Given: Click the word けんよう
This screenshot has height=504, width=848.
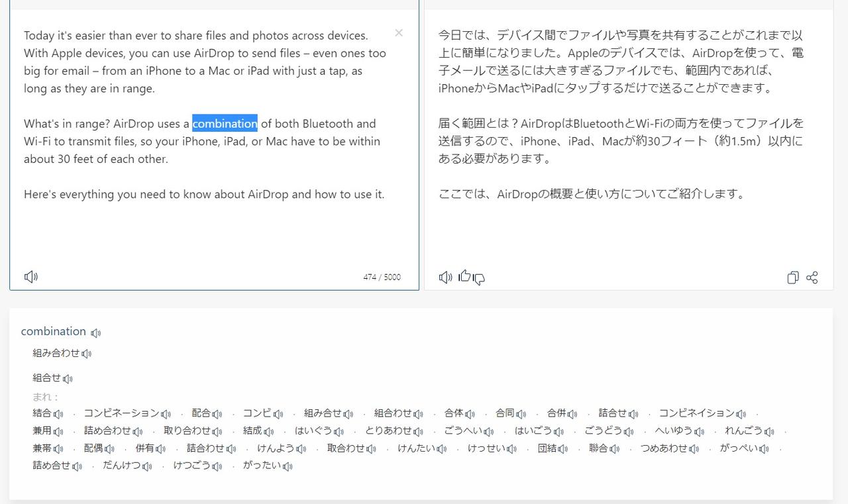Looking at the screenshot, I should coord(276,448).
